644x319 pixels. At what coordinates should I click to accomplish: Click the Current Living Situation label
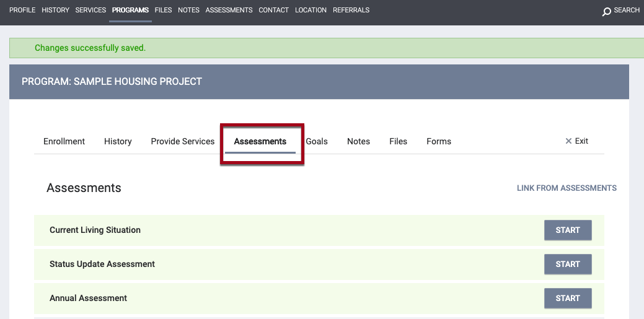95,230
